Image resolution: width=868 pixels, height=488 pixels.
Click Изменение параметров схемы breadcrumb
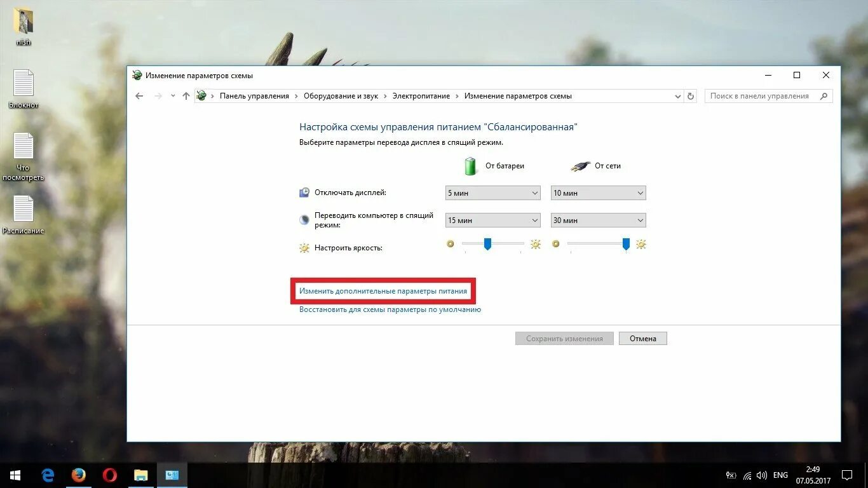[x=518, y=96]
